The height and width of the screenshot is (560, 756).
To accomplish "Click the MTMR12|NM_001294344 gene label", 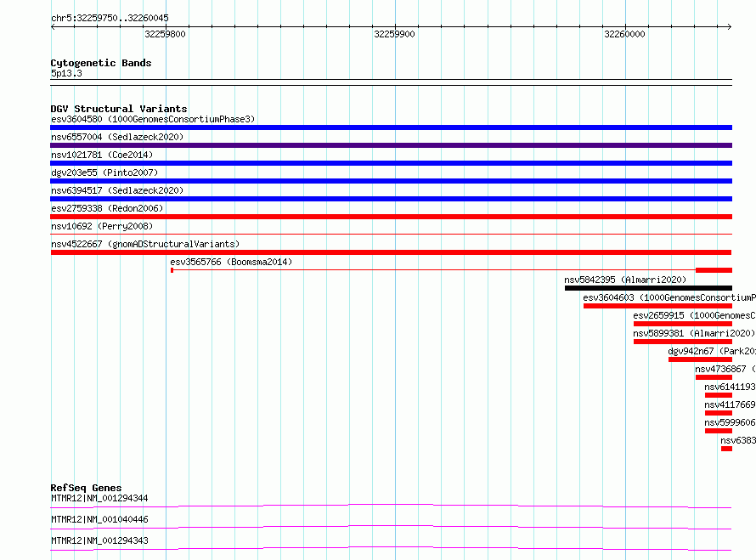I will click(x=99, y=498).
